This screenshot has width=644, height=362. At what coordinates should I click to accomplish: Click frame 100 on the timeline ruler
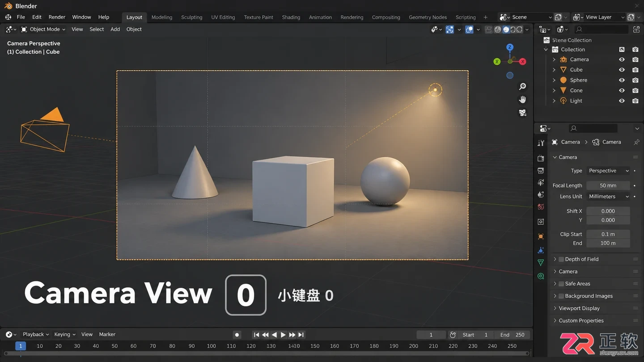[212, 346]
